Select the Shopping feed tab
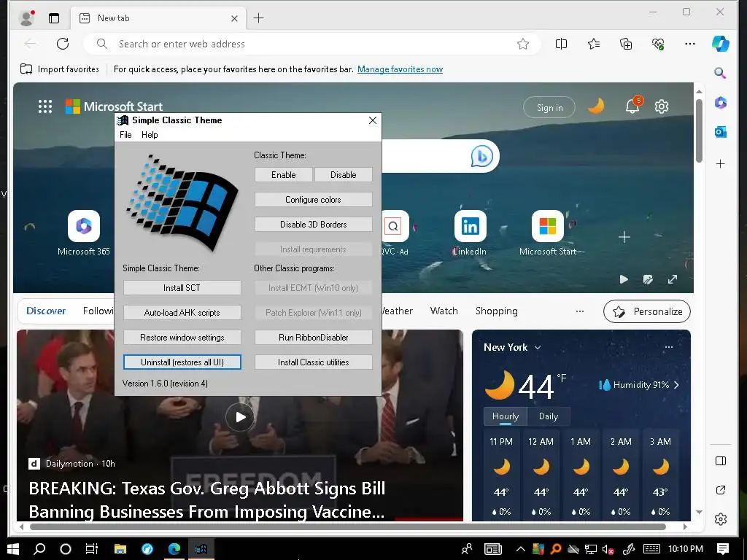The height and width of the screenshot is (560, 747). pos(496,311)
